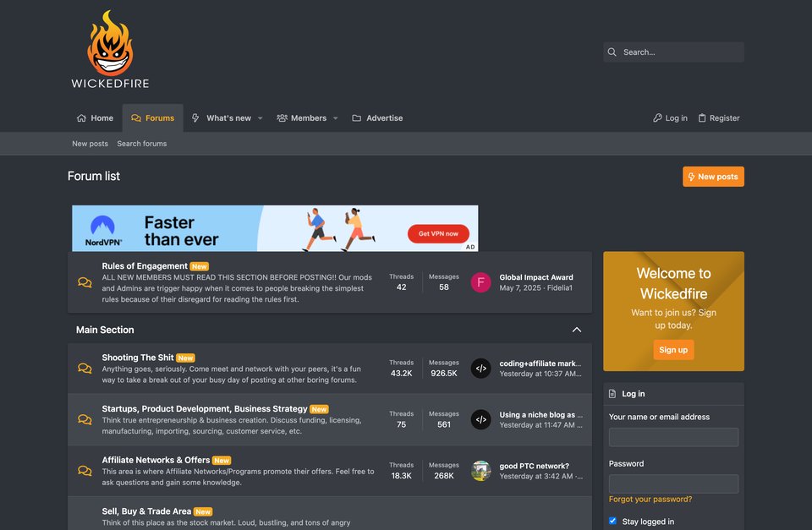The width and height of the screenshot is (812, 530).
Task: Open Search forums in the sub-navigation
Action: tap(142, 144)
